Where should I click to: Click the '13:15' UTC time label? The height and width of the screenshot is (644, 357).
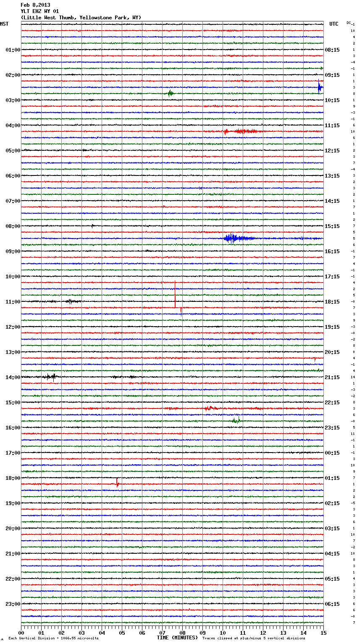(x=332, y=176)
